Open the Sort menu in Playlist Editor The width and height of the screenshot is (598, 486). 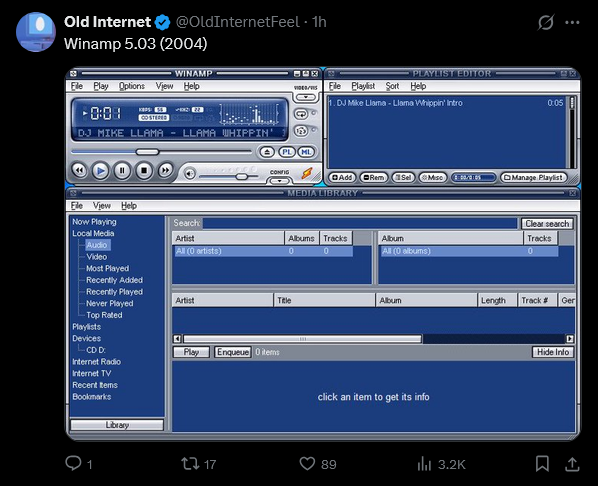tap(392, 86)
